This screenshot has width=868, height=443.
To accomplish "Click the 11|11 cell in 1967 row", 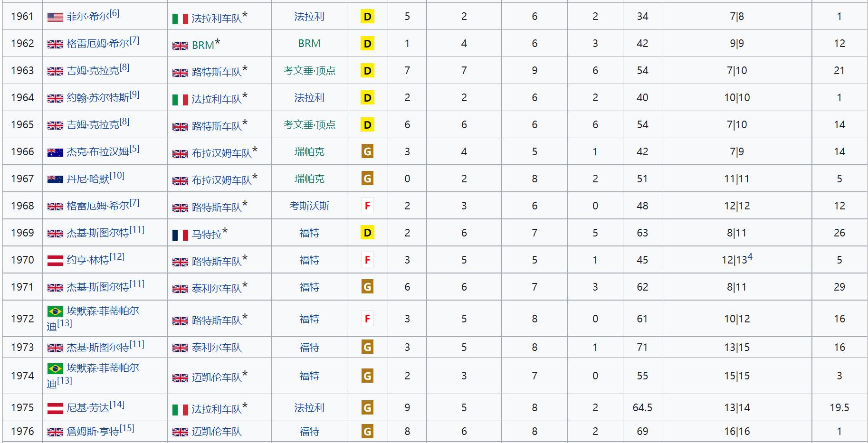I will (737, 179).
